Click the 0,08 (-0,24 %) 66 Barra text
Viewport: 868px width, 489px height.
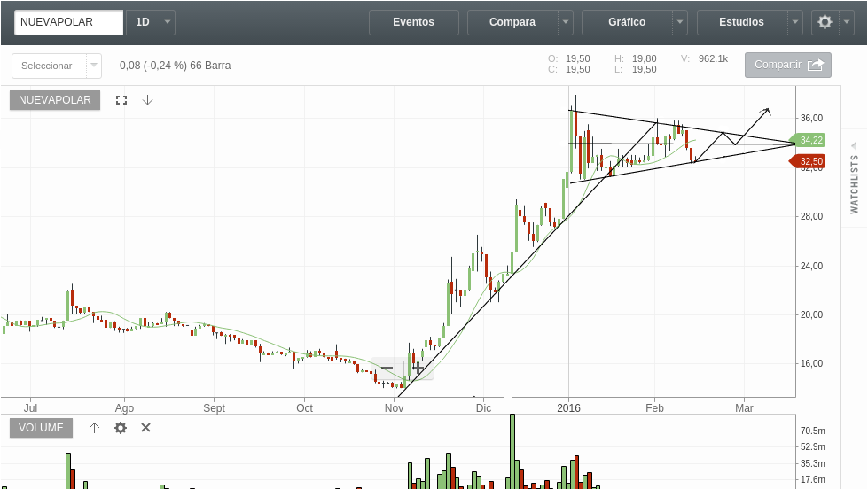(x=175, y=66)
